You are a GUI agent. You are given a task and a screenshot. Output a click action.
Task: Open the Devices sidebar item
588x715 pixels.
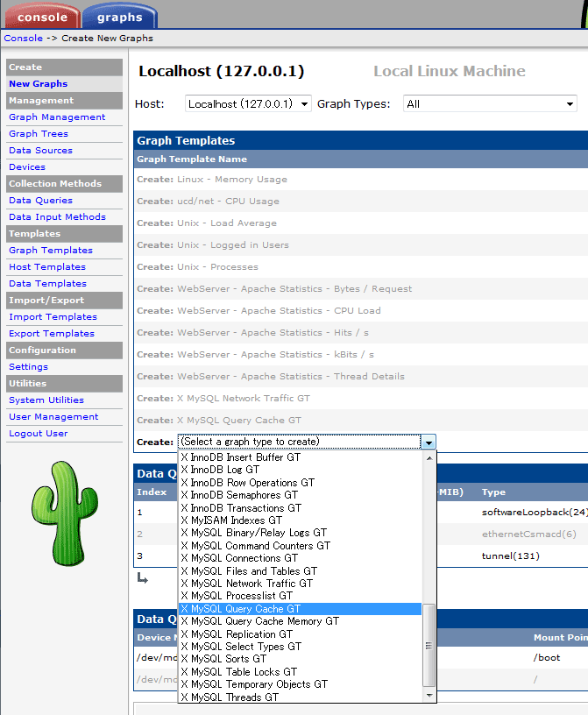pos(27,167)
